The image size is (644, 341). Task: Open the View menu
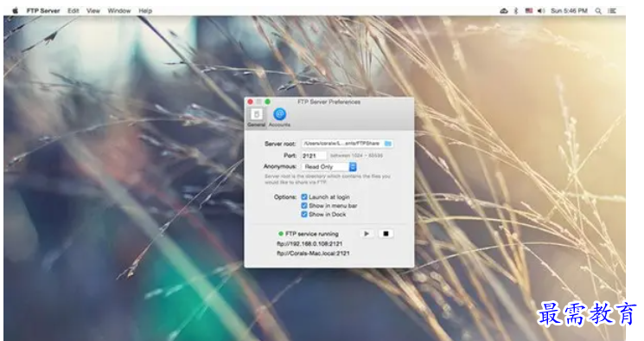(93, 10)
